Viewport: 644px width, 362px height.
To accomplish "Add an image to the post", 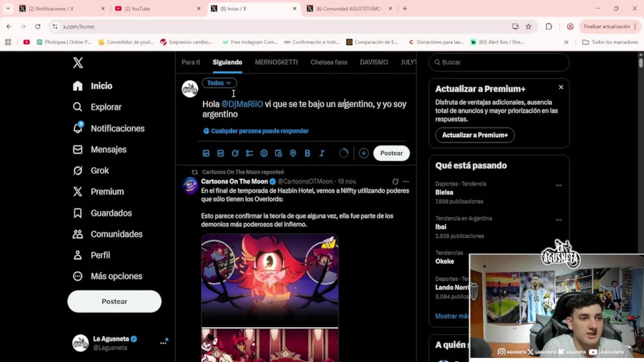I will [x=206, y=153].
